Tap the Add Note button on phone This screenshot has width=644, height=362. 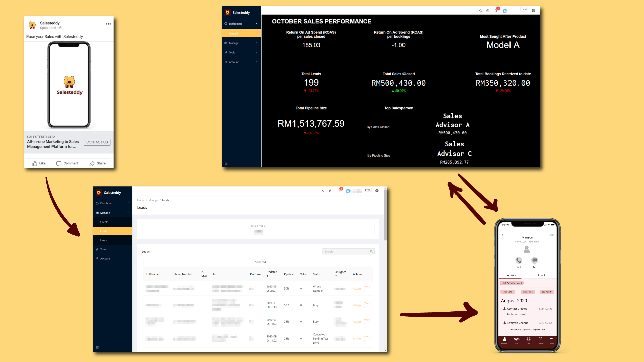point(508,292)
